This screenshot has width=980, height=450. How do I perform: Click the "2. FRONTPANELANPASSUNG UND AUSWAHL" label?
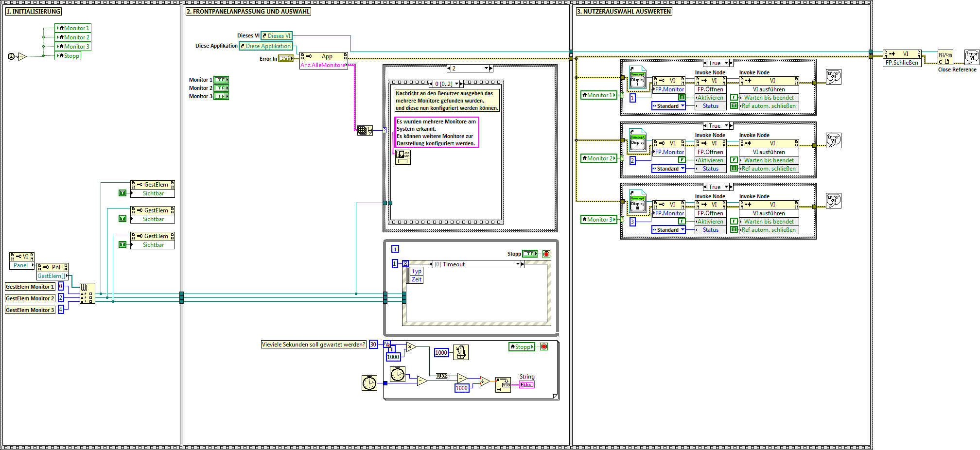coord(248,12)
